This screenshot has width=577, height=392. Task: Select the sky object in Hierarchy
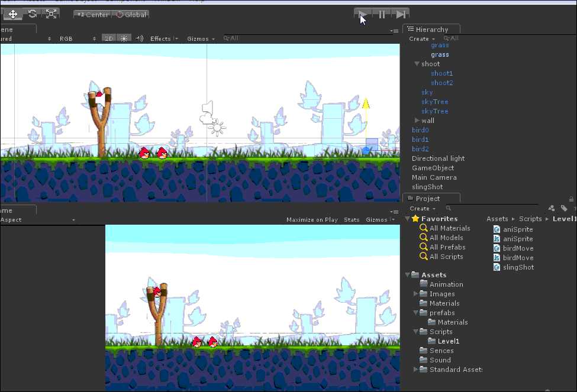pyautogui.click(x=427, y=92)
